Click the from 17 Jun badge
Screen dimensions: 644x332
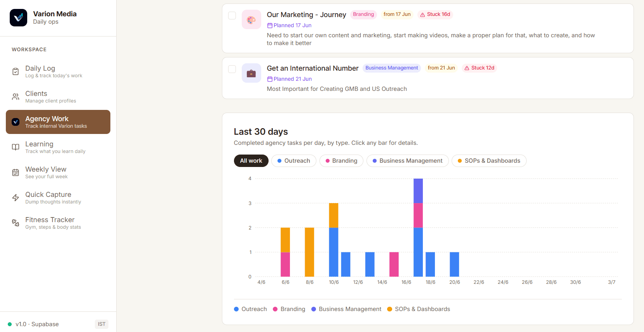pos(397,14)
